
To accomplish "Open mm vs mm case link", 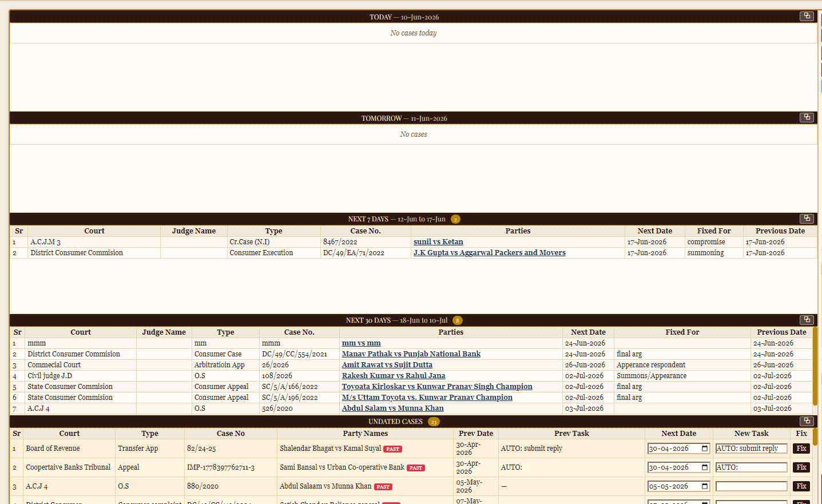I will pyautogui.click(x=361, y=343).
